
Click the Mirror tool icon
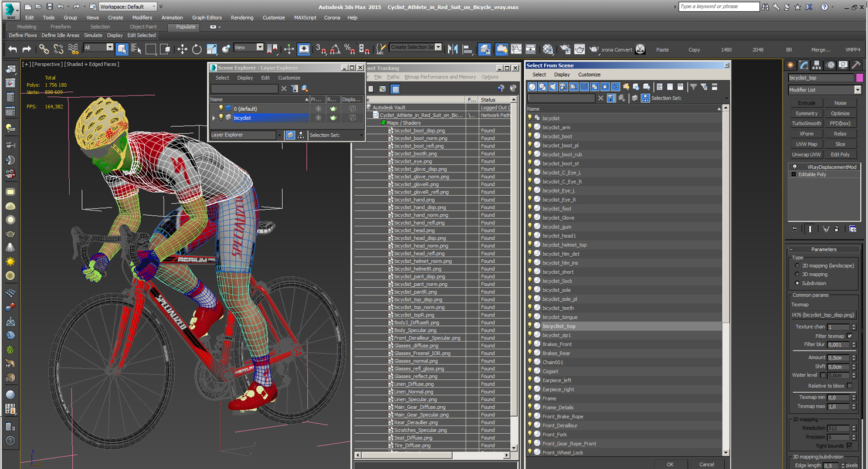pyautogui.click(x=453, y=49)
